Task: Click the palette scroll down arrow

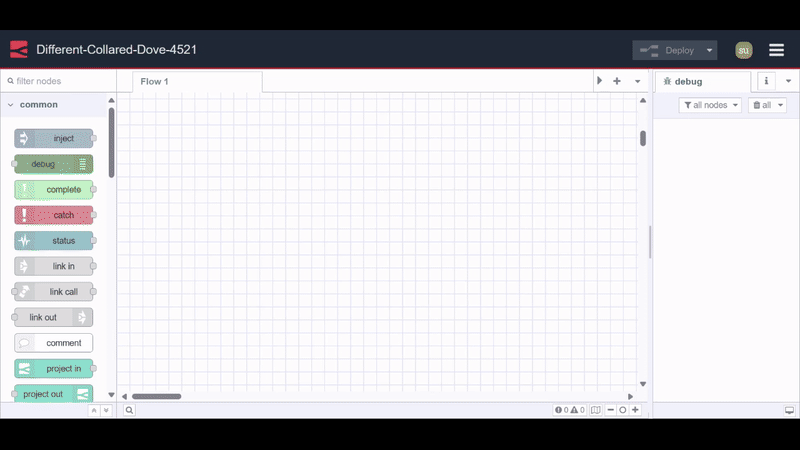Action: pos(111,394)
